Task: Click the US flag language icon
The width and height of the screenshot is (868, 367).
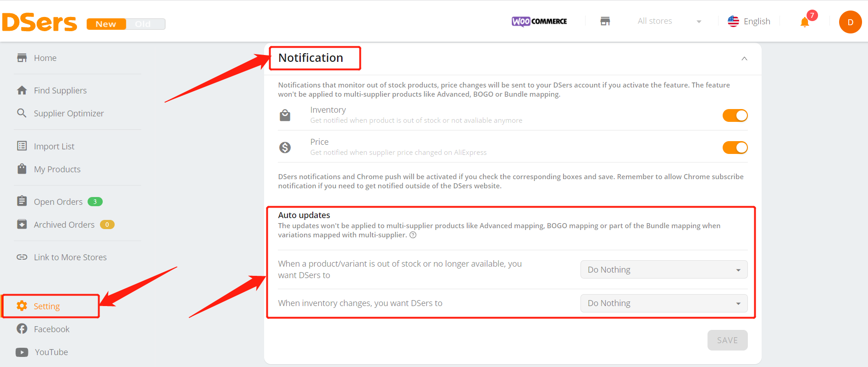Action: pos(733,21)
